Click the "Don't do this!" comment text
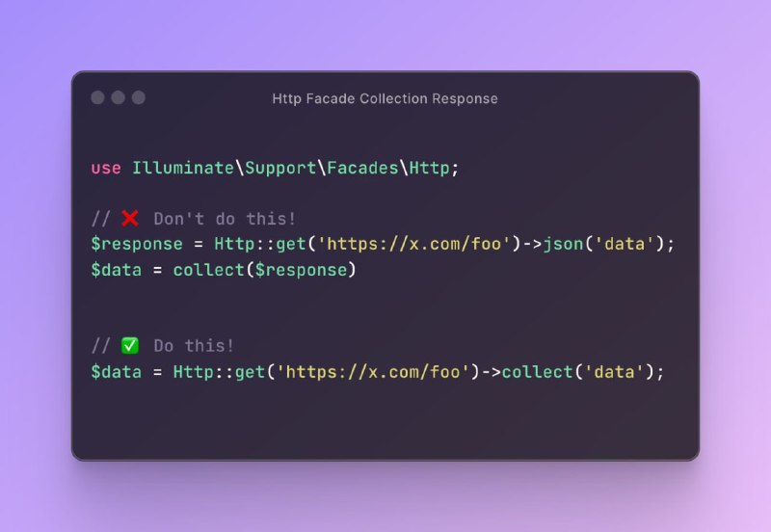This screenshot has height=532, width=771. pyautogui.click(x=225, y=219)
